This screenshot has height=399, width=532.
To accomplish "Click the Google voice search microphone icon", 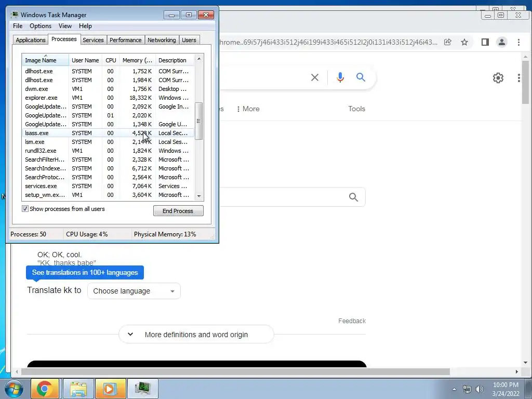I will (340, 77).
